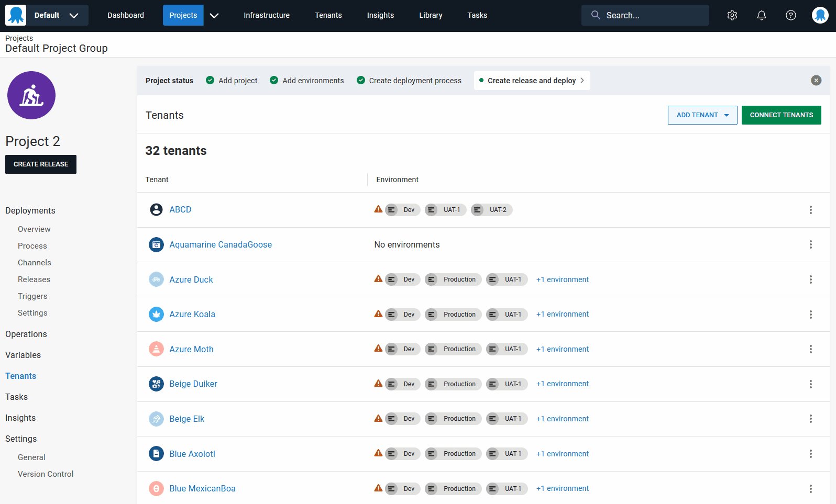
Task: Open the help question mark icon
Action: pyautogui.click(x=791, y=15)
